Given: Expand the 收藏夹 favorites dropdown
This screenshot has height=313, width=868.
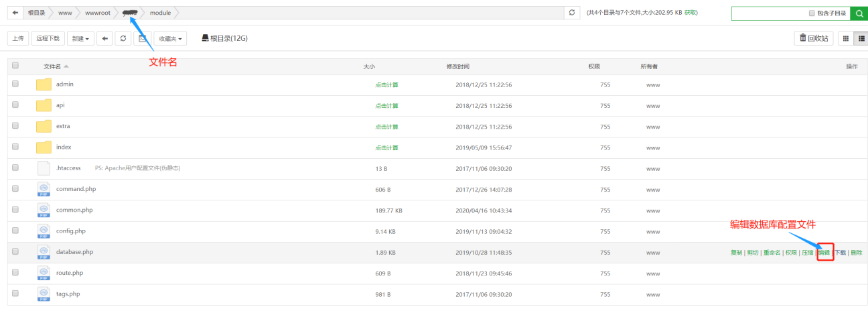Looking at the screenshot, I should click(169, 39).
